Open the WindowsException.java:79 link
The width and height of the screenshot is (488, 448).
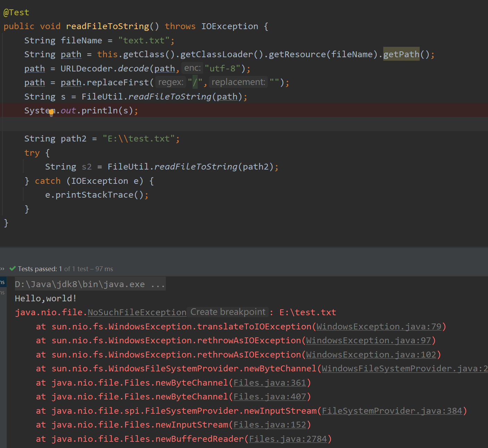[379, 327]
